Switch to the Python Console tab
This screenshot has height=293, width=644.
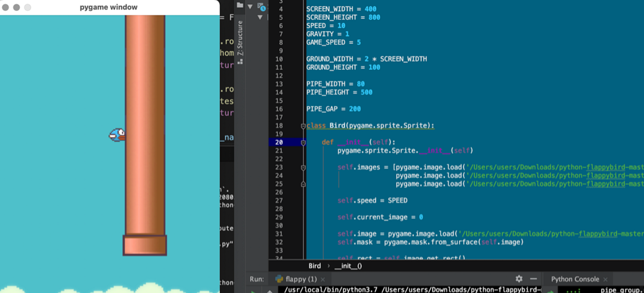point(579,279)
